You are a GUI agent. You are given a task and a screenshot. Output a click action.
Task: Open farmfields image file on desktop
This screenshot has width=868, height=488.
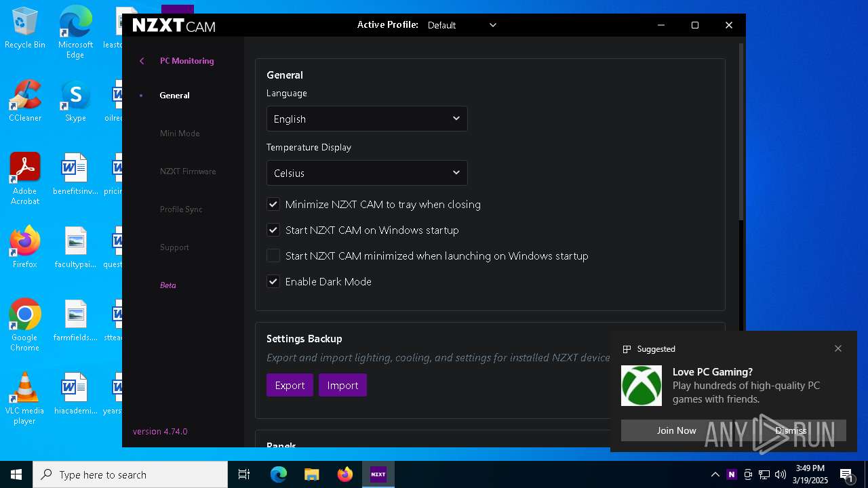75,321
